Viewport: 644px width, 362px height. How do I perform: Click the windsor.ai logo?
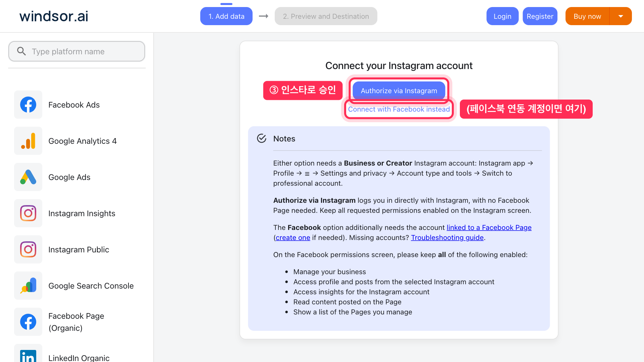point(54,16)
